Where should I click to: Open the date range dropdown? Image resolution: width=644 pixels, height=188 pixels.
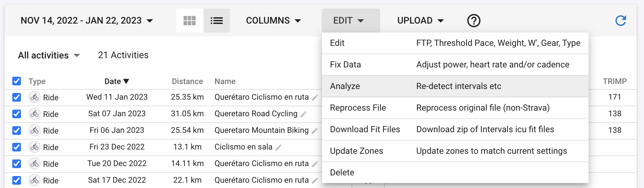[87, 21]
